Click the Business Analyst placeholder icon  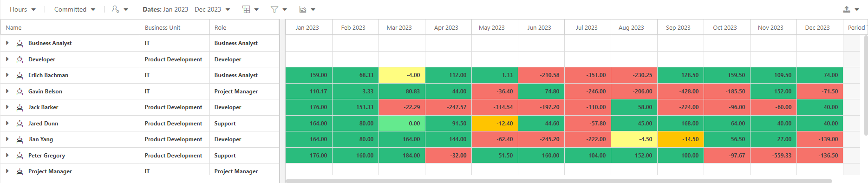click(20, 43)
